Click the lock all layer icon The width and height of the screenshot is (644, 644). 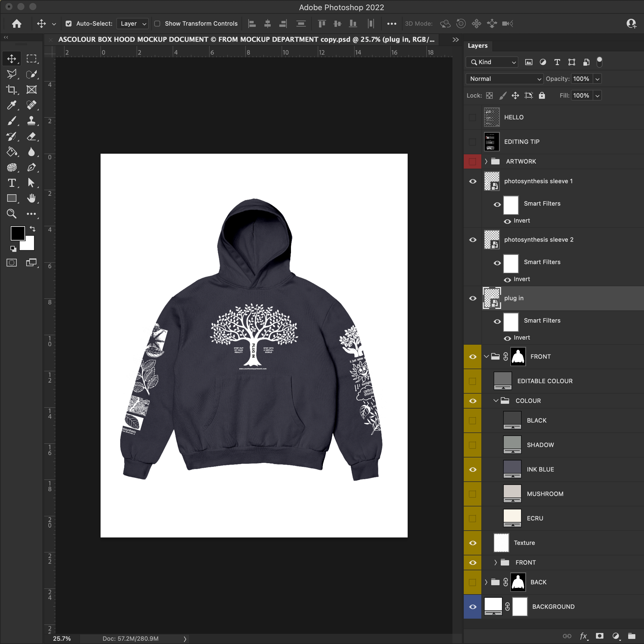tap(542, 96)
